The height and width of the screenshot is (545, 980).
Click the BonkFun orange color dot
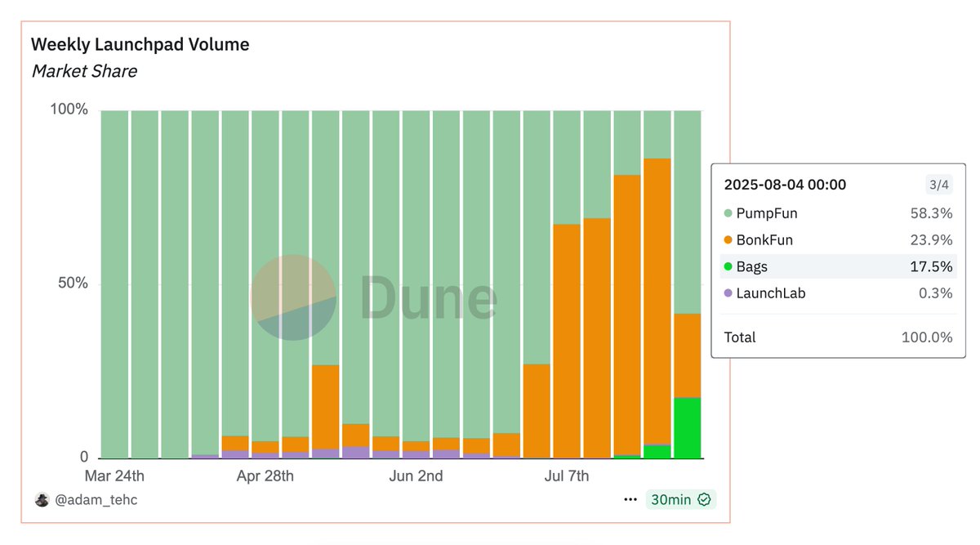728,240
